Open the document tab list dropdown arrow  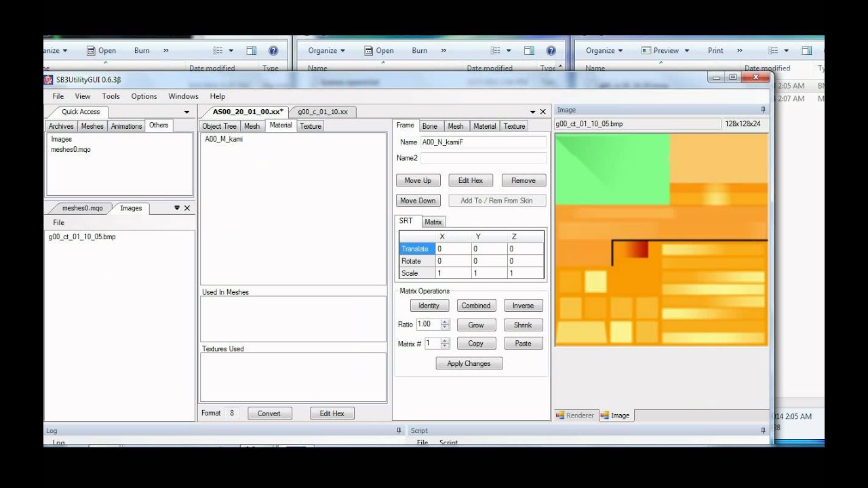[532, 112]
